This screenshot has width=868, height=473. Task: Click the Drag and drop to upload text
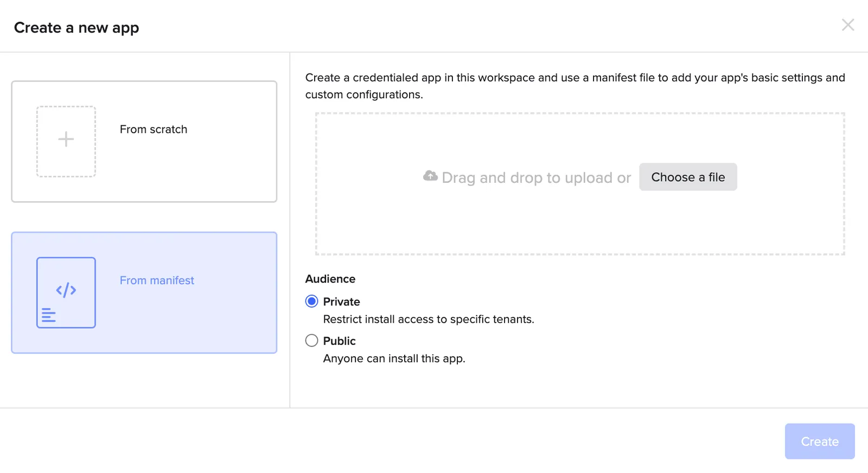(x=536, y=178)
